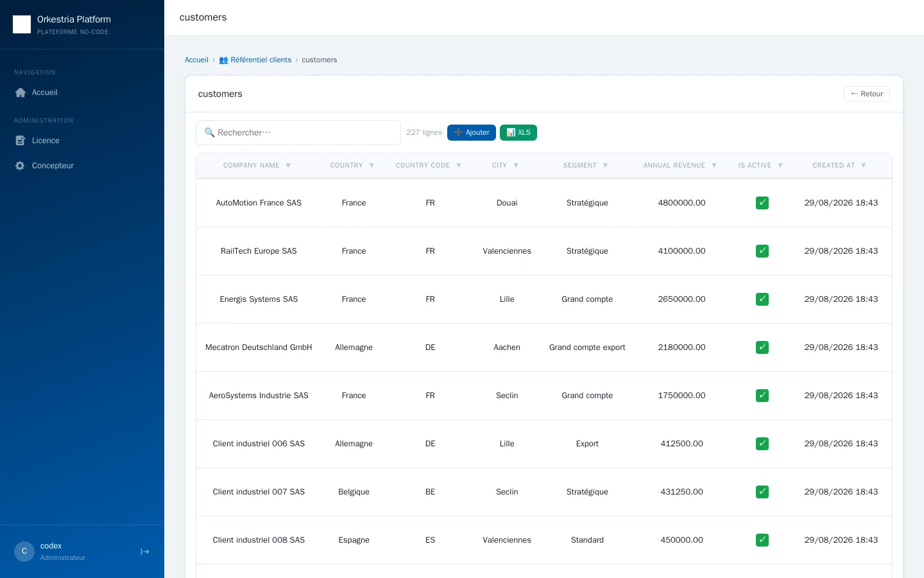The image size is (924, 578).
Task: Click the logout arrow icon near codex
Action: coord(145,552)
